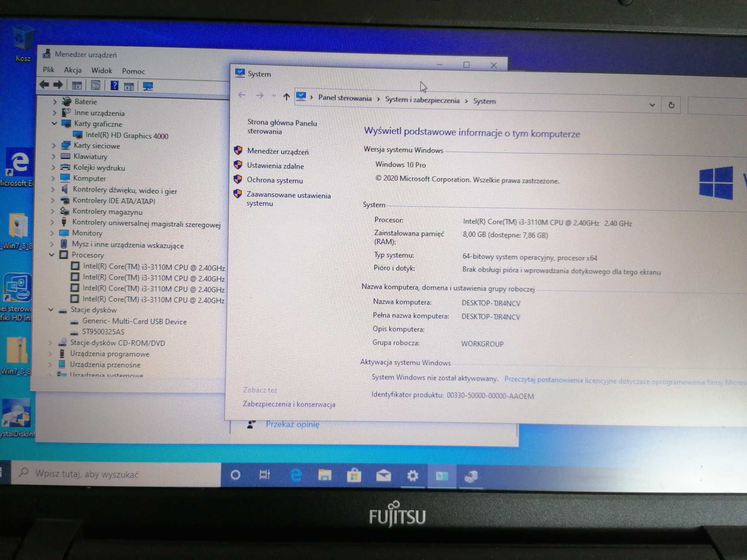Click the show/hide console tree toolbar icon
Viewport: 747px width, 560px height.
pyautogui.click(x=77, y=85)
